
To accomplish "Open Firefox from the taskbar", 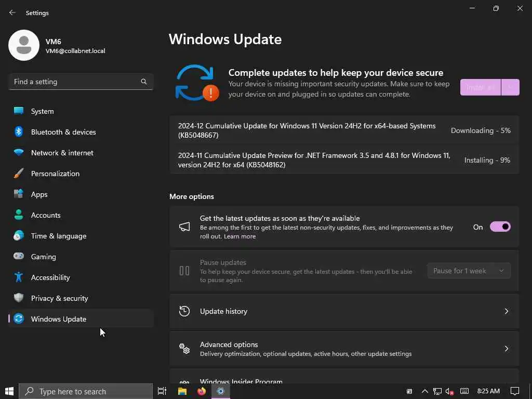I will coord(202,391).
